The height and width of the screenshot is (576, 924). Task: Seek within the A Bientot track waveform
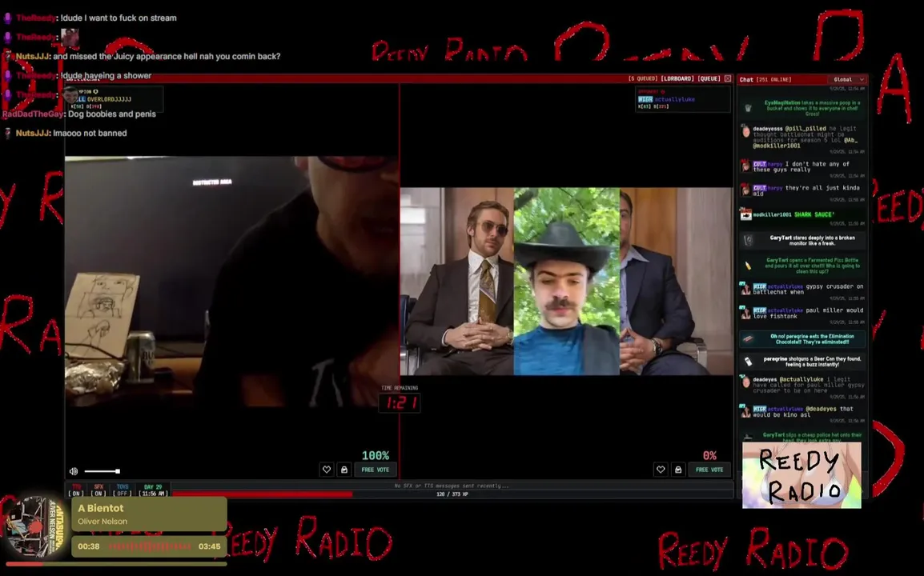point(150,546)
